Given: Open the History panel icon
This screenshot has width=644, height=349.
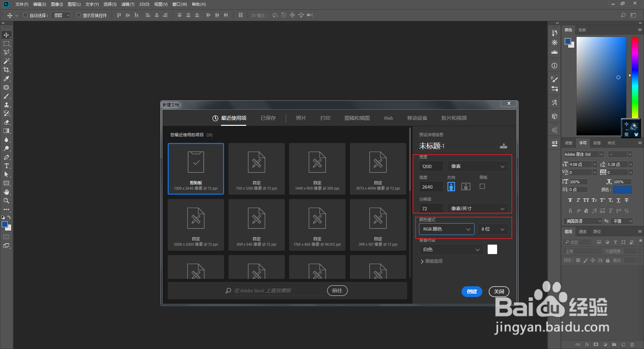Looking at the screenshot, I should click(x=554, y=33).
